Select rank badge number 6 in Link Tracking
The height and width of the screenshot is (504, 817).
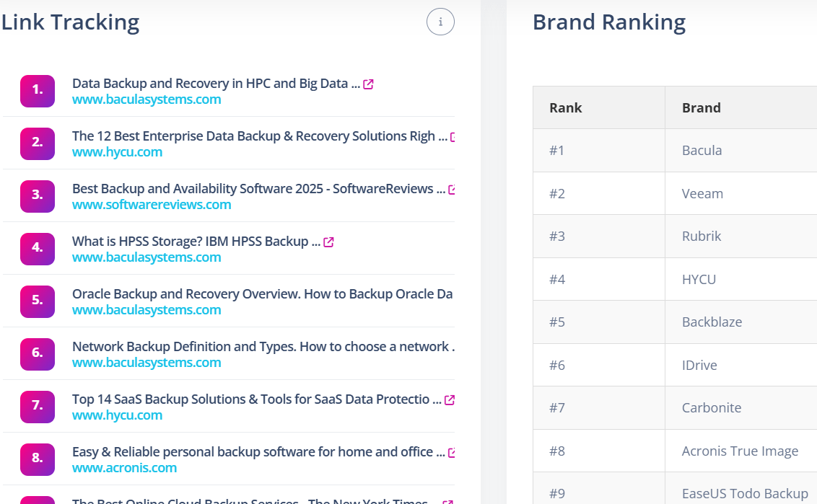[x=38, y=354]
